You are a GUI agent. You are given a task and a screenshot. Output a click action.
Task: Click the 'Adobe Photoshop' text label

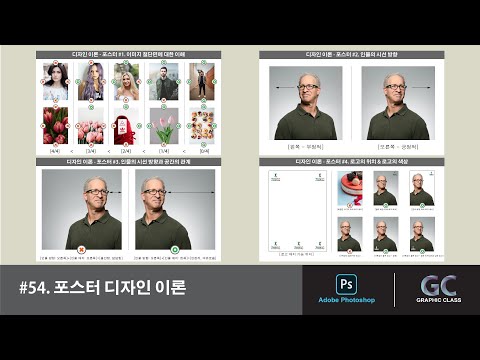pos(347,300)
